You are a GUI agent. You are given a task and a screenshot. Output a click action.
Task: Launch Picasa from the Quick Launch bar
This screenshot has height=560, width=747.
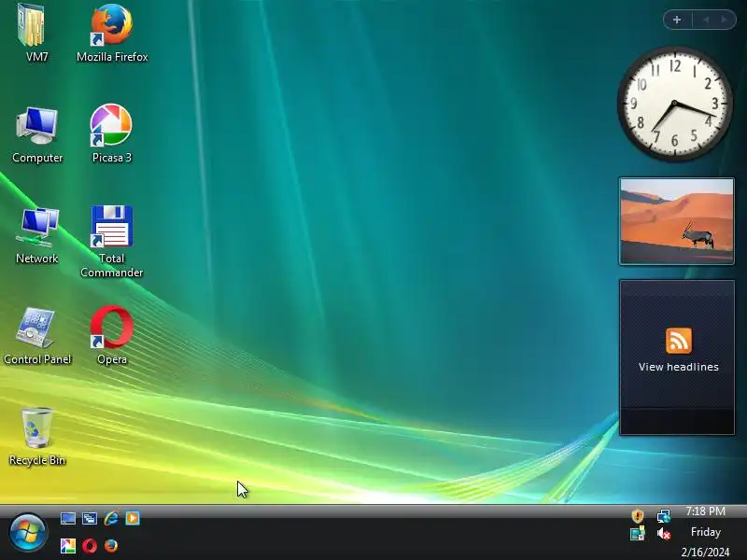(x=67, y=546)
